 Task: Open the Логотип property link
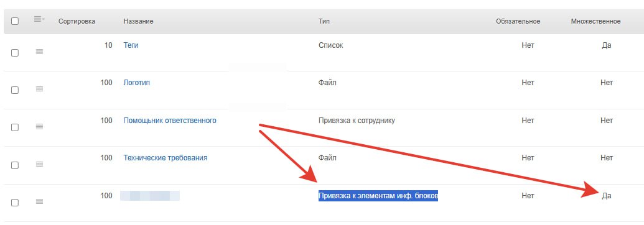pyautogui.click(x=136, y=83)
